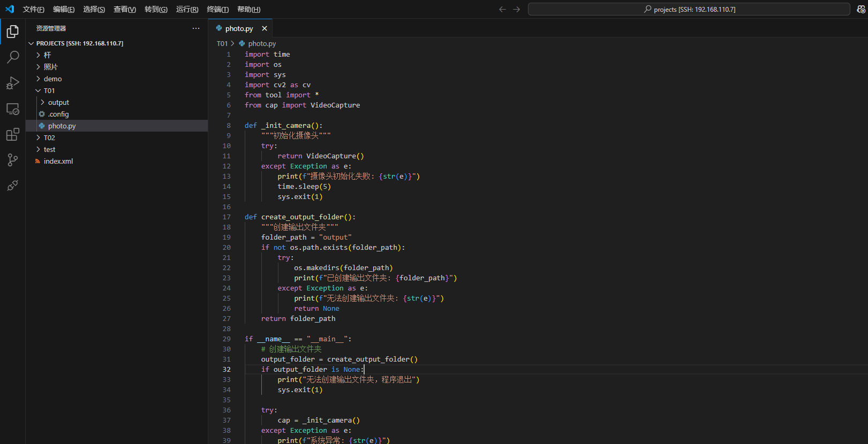The image size is (868, 444).
Task: Open index.xml file in explorer
Action: coord(58,161)
